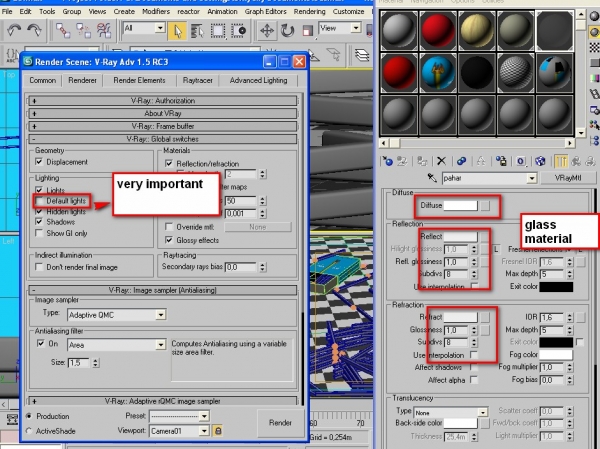Click the Go to Parent icon
The width and height of the screenshot is (600, 449).
tap(576, 161)
